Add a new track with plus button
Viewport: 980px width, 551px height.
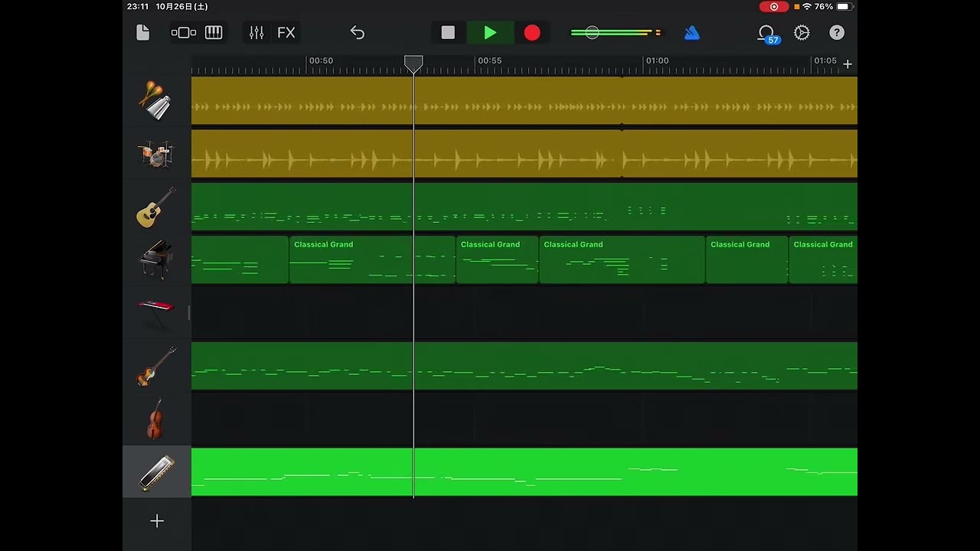click(x=157, y=521)
